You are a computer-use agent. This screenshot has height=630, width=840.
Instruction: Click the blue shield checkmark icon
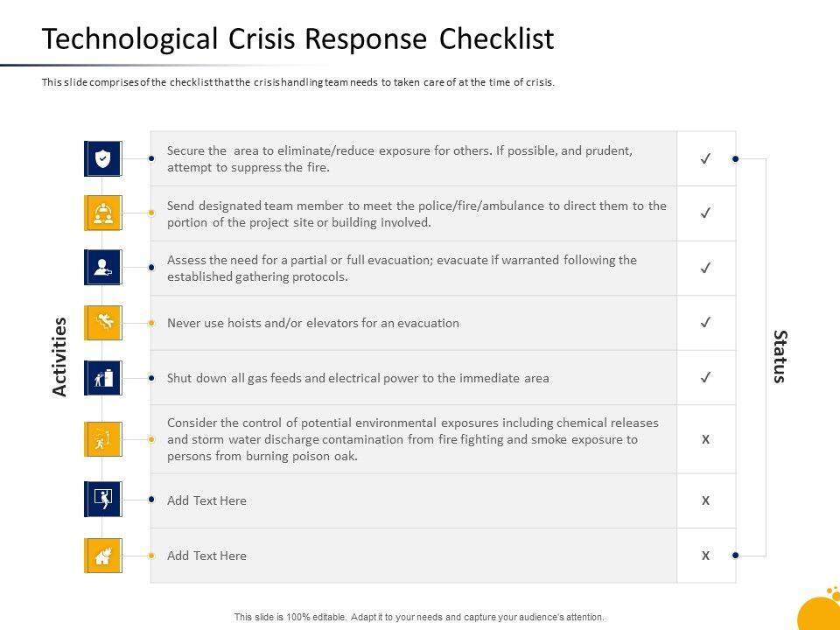coord(103,158)
